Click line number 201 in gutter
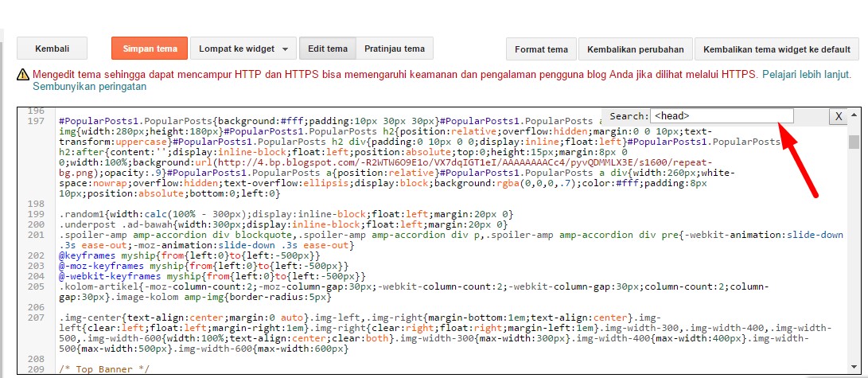The height and width of the screenshot is (378, 868). coord(36,236)
